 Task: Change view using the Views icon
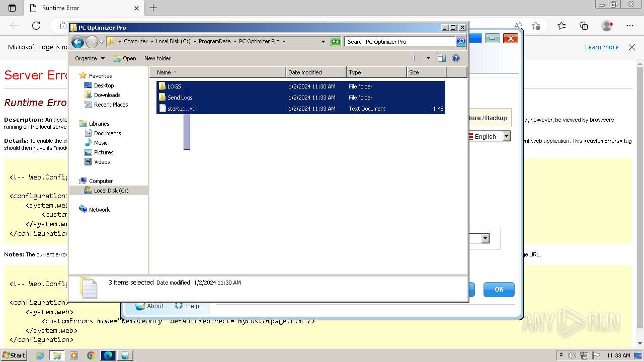click(416, 58)
